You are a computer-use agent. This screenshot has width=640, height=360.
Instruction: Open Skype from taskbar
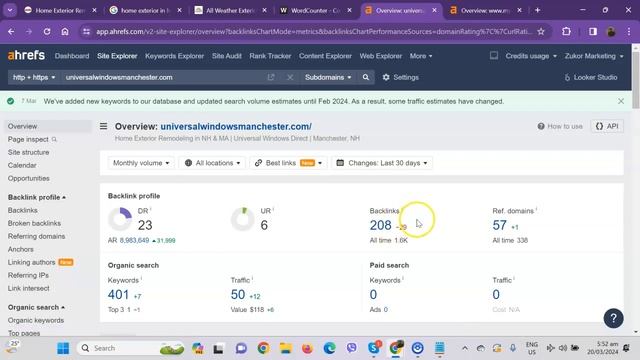373,348
